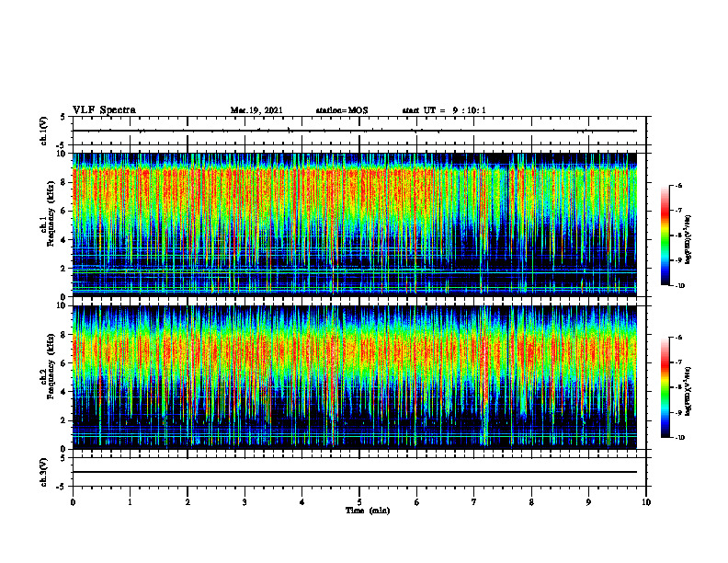Click the "-7" value on ch.2 color bar

click(x=678, y=362)
